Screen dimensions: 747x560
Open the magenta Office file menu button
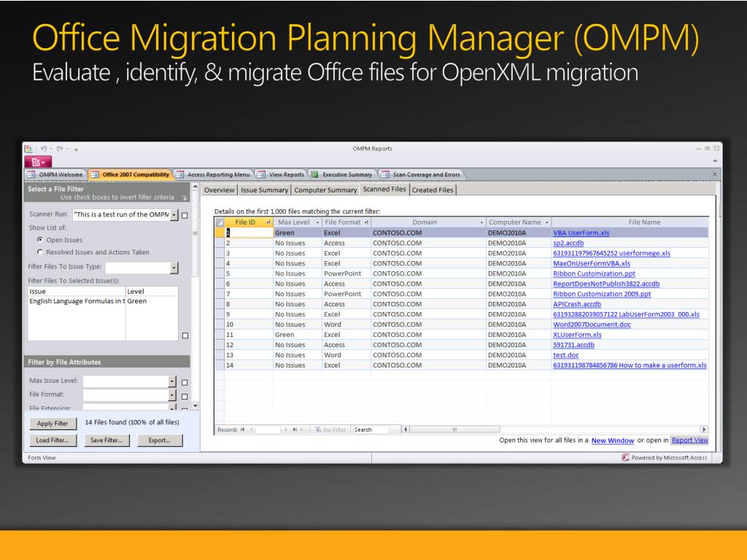point(38,162)
